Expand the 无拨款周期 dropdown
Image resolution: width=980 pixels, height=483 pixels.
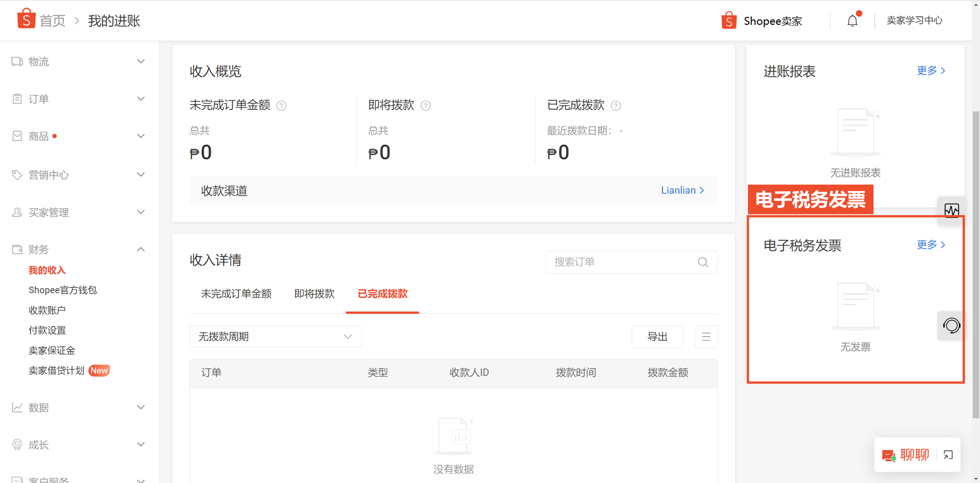pos(272,336)
